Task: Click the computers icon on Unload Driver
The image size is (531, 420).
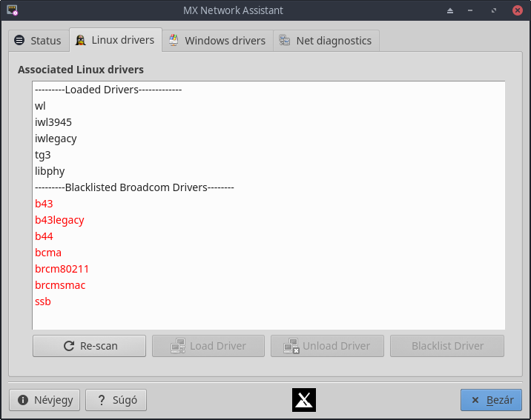Action: coord(291,346)
